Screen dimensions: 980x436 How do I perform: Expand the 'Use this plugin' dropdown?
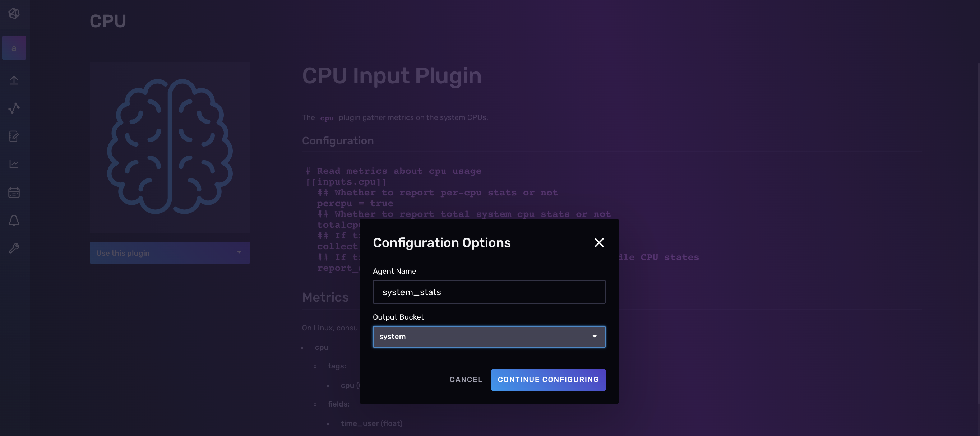170,253
